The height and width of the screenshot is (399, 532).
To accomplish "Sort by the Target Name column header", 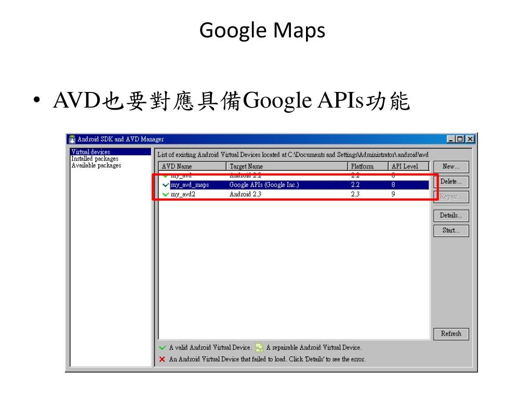I will coord(287,166).
